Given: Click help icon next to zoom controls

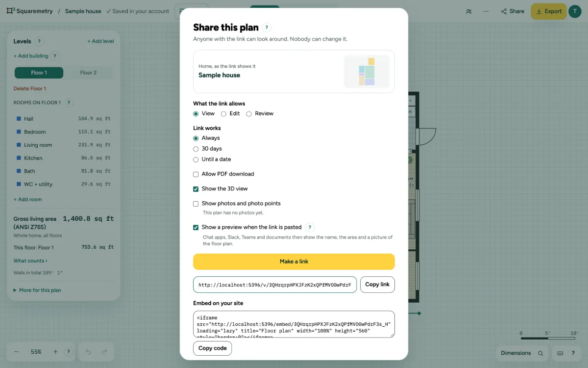Looking at the screenshot, I should tap(68, 352).
